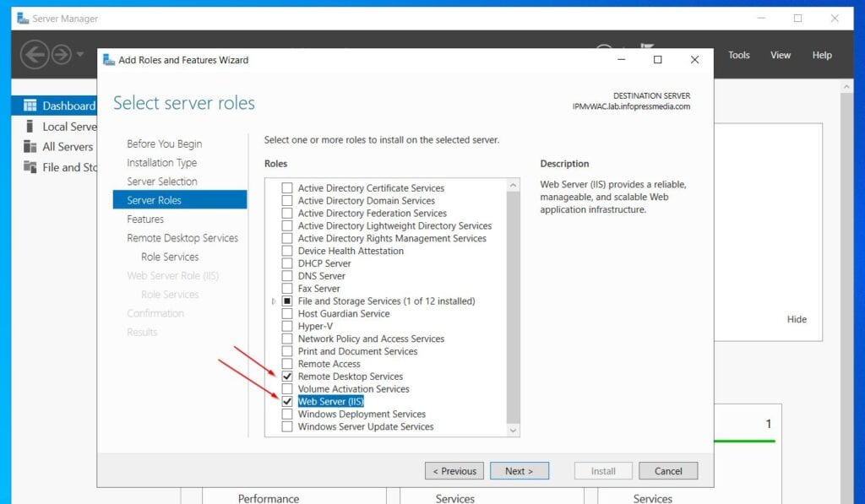Viewport: 865px width, 504px height.
Task: Check Active Directory Rights Management Services
Action: [287, 238]
